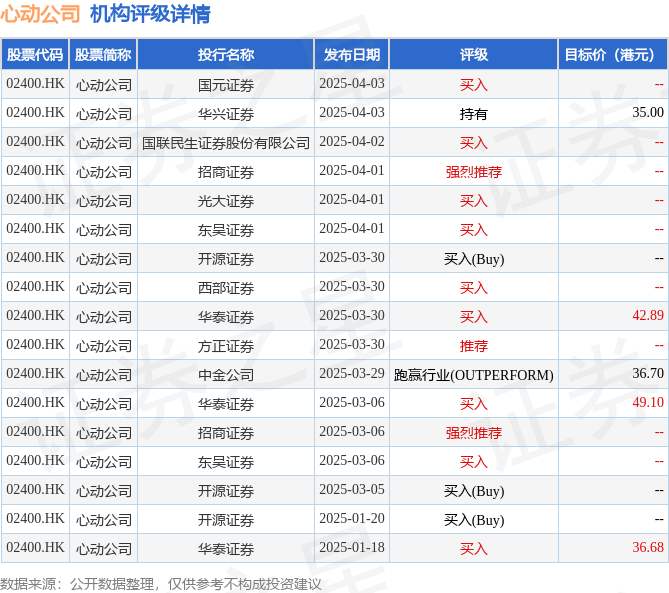Click the date 2025-03-05
669x593 pixels.
click(x=352, y=490)
